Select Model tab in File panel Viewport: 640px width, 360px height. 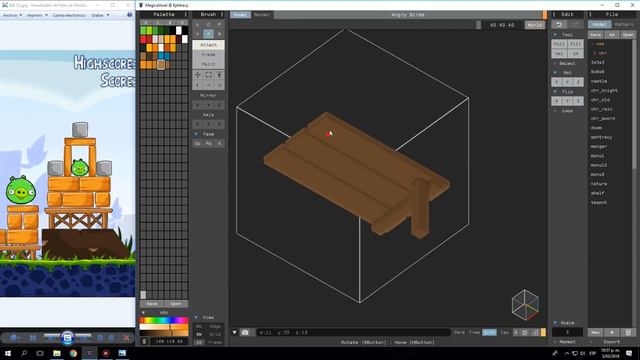599,24
